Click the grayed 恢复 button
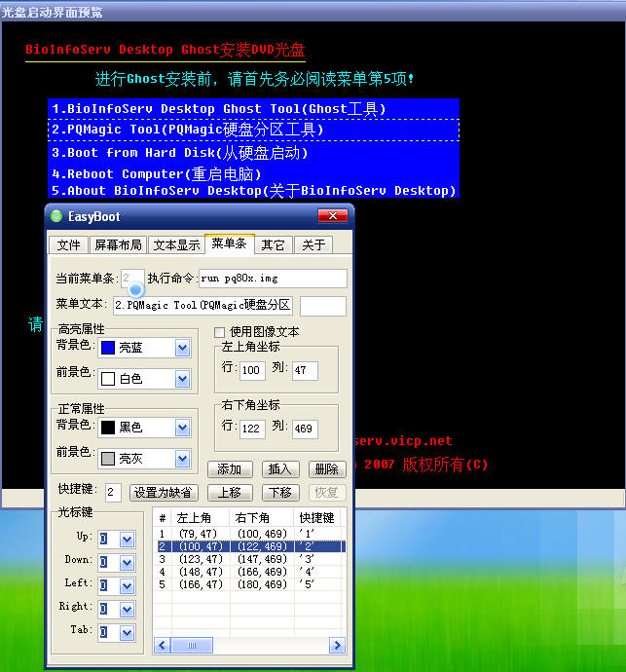Screen dimensions: 626x672 pos(327,493)
